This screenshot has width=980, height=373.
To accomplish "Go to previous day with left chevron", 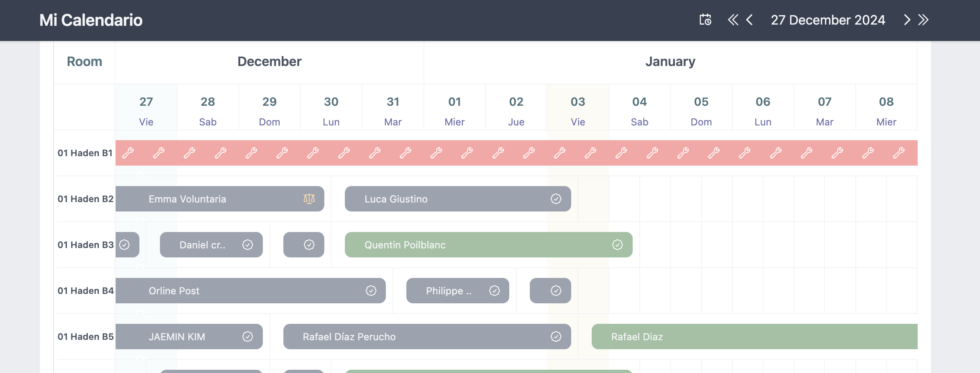I will 750,20.
